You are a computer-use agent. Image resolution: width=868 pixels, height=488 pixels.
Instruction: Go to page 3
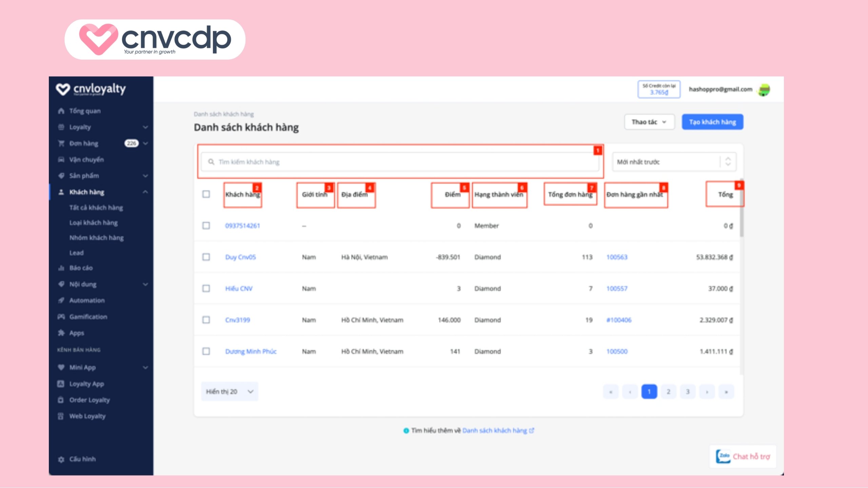688,392
